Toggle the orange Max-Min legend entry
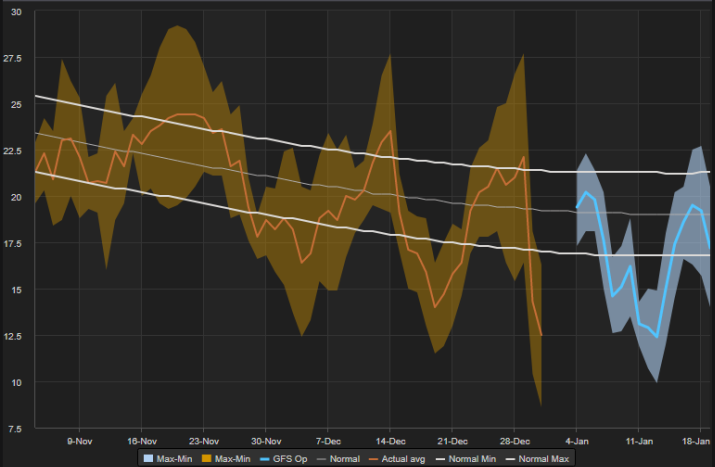The height and width of the screenshot is (467, 715). click(x=226, y=459)
